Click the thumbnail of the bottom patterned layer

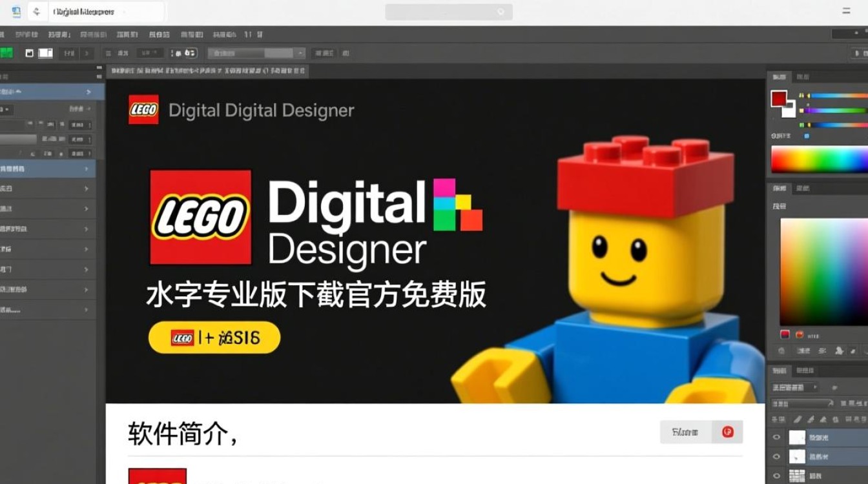(x=798, y=475)
